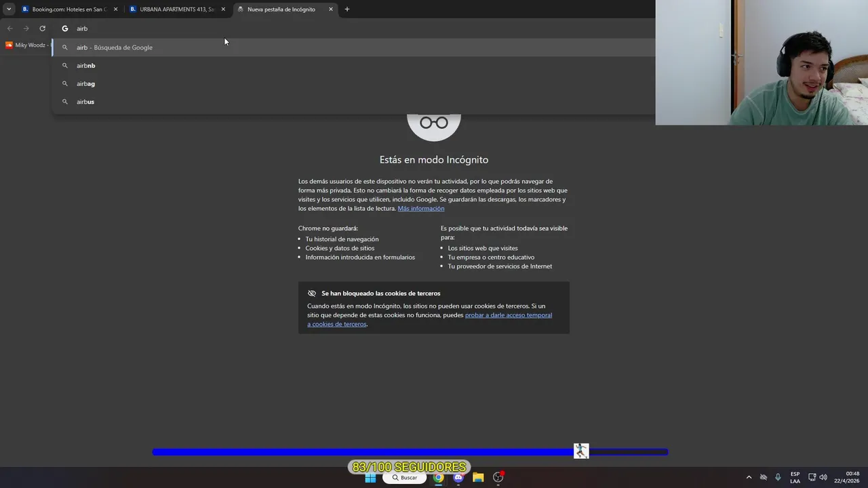The width and height of the screenshot is (868, 488).
Task: Click the blocked third-party cookies eye icon
Action: click(312, 293)
